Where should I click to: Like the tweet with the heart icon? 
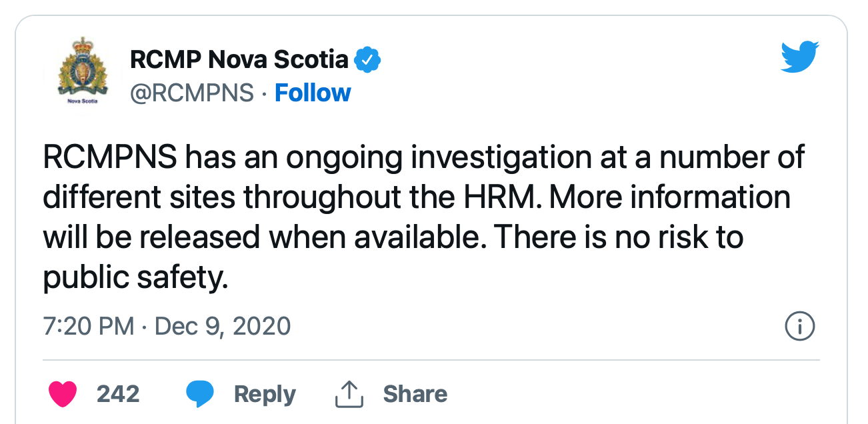pos(63,394)
